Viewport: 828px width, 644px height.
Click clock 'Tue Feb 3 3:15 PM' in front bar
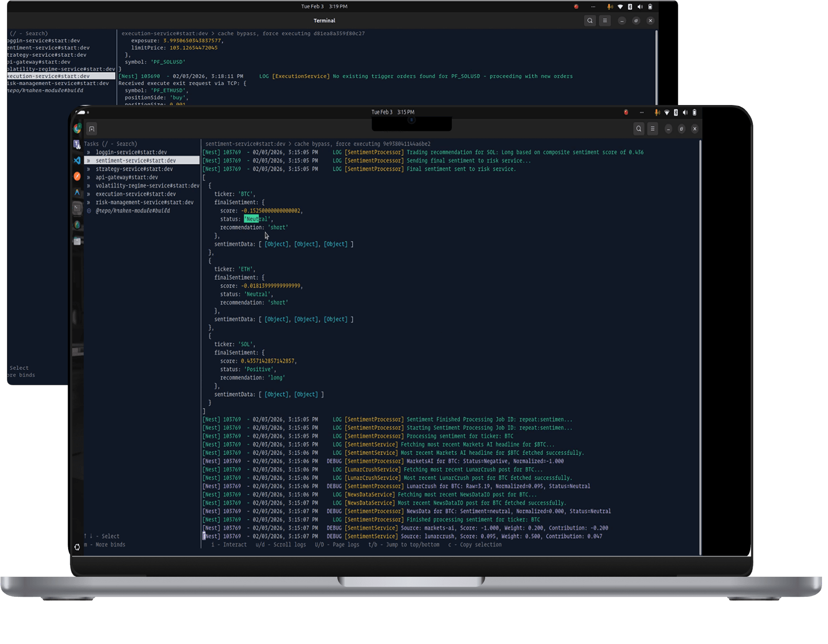[393, 112]
